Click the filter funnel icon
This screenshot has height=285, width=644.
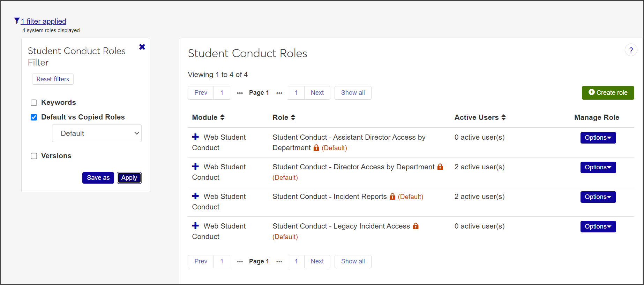click(x=17, y=21)
